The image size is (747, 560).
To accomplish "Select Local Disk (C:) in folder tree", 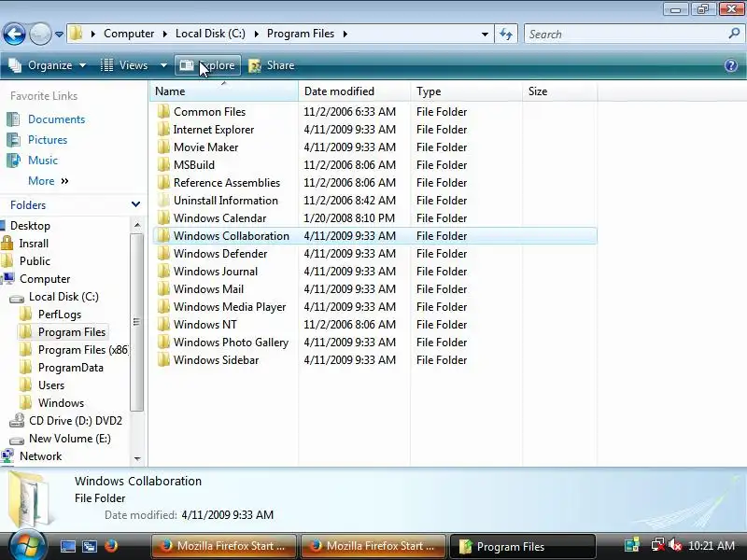I will point(63,297).
